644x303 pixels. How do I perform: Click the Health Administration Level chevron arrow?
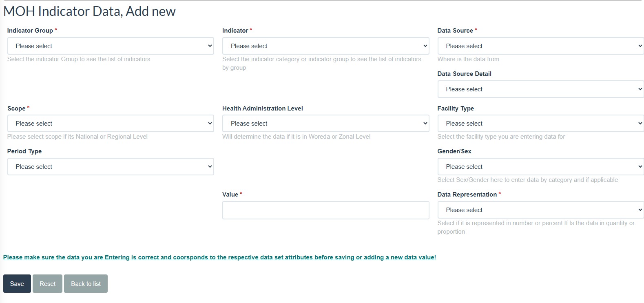pyautogui.click(x=425, y=124)
